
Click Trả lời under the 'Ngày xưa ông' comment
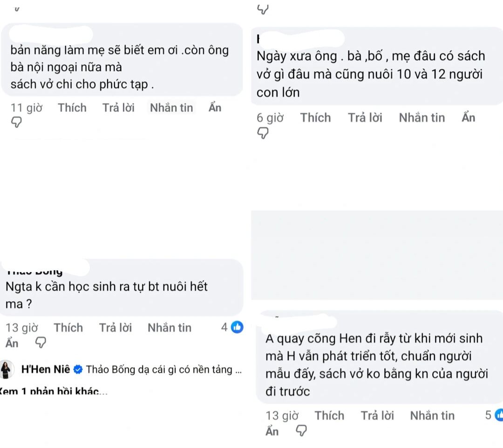[365, 117]
